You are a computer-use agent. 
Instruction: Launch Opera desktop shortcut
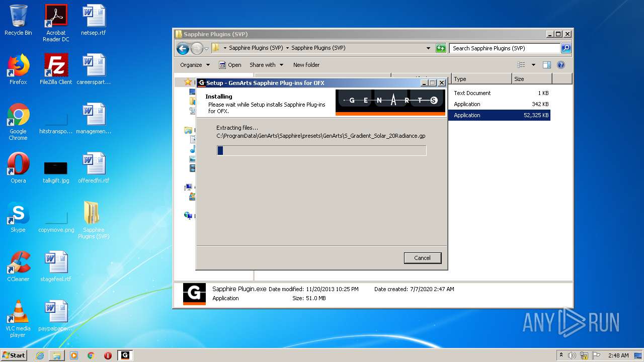click(18, 168)
